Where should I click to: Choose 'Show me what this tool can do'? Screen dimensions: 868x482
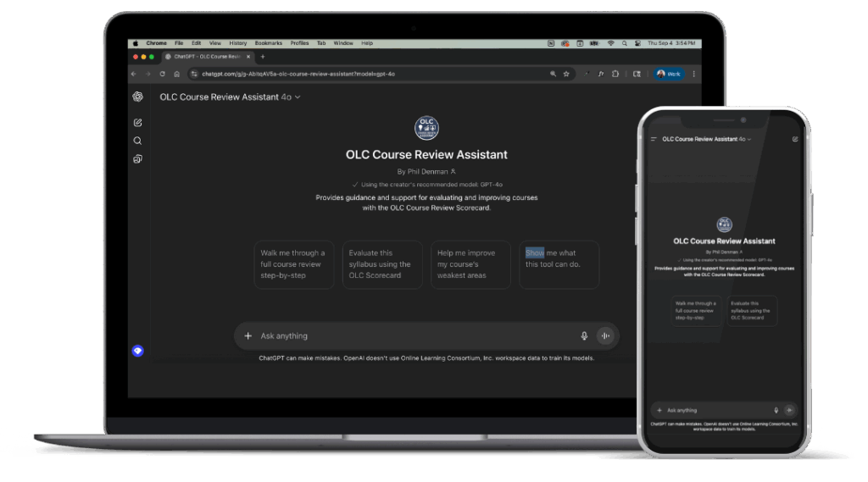pos(559,264)
